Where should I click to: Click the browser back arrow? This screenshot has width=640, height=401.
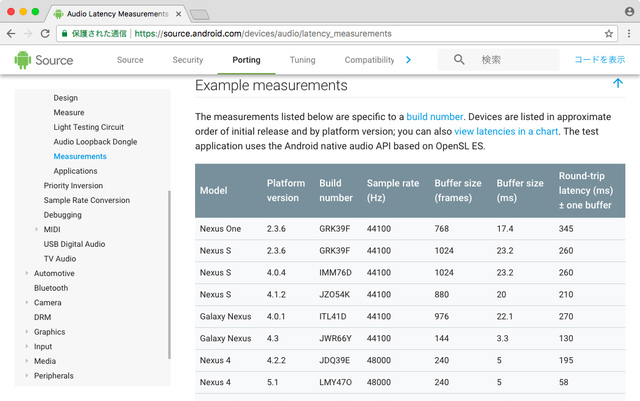(x=11, y=33)
